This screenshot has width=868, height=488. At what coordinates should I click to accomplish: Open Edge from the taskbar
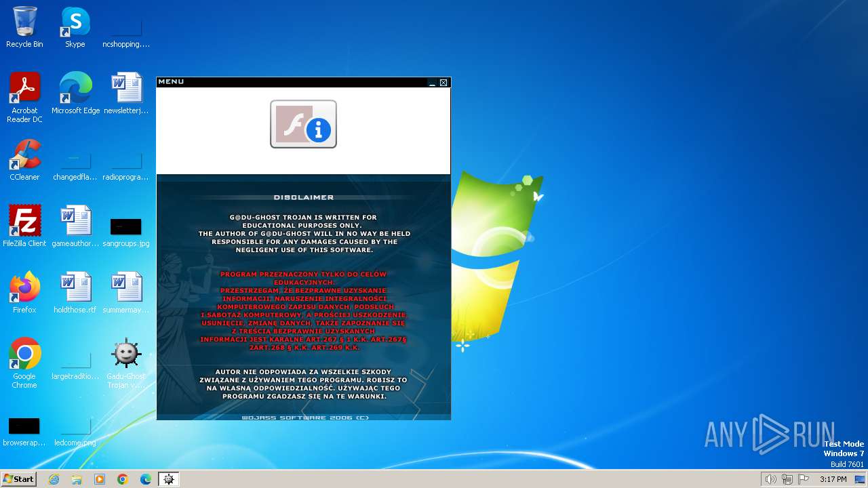(x=146, y=479)
